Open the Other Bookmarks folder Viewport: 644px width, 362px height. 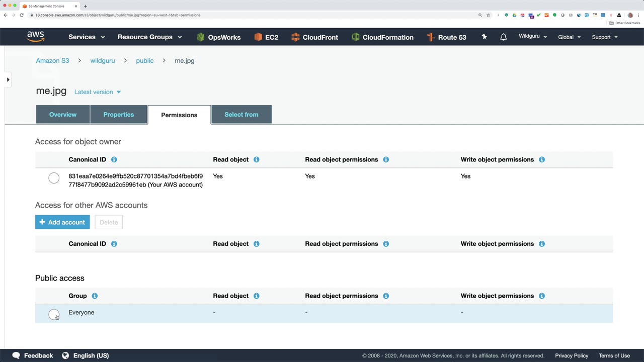pos(625,23)
